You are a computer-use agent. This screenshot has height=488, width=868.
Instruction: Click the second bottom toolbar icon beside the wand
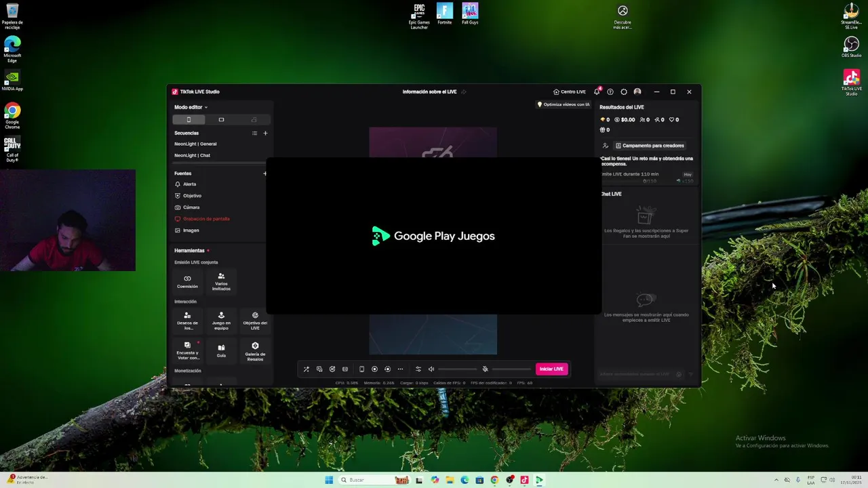(319, 369)
